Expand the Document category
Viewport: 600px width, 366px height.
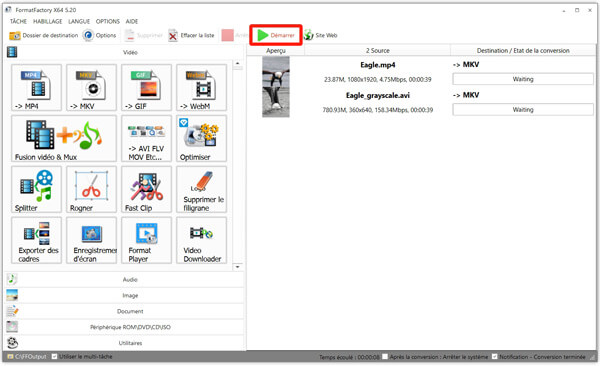pyautogui.click(x=125, y=311)
